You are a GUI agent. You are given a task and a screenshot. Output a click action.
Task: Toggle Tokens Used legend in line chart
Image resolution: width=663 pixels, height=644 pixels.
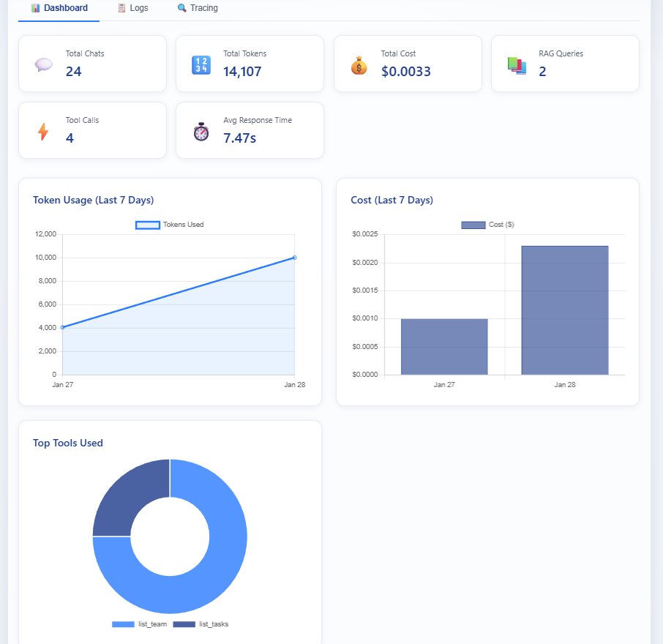(170, 225)
